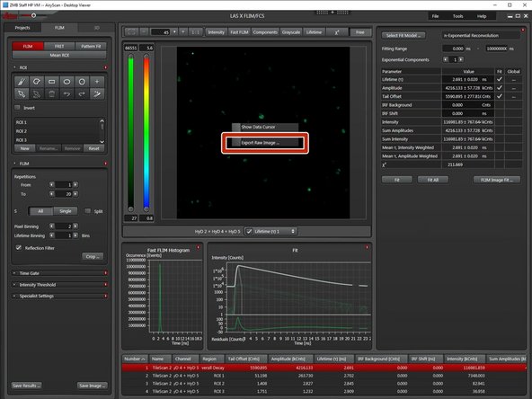Choose Export Raw Image from context menu
Viewport: 532px width, 399px height.
pyautogui.click(x=265, y=143)
